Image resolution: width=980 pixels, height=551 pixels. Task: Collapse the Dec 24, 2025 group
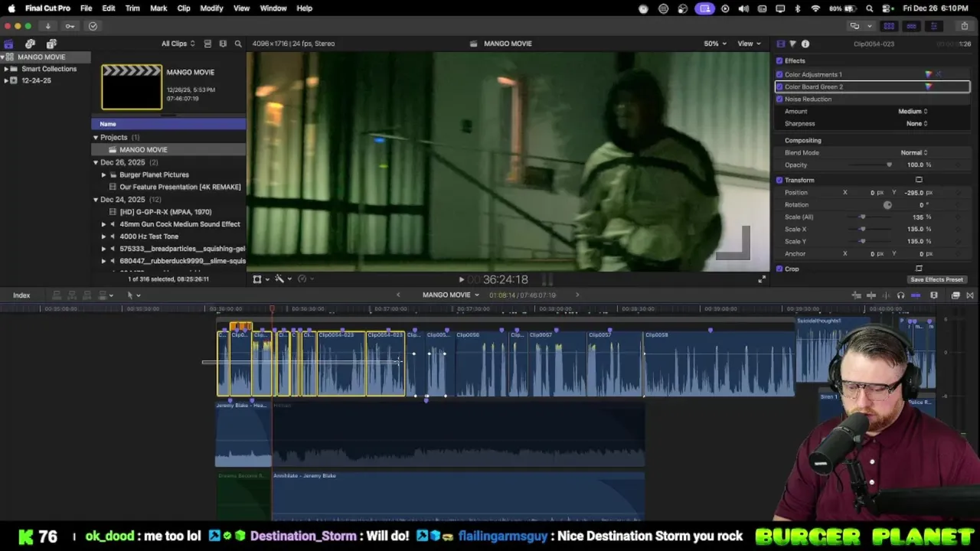(x=96, y=200)
